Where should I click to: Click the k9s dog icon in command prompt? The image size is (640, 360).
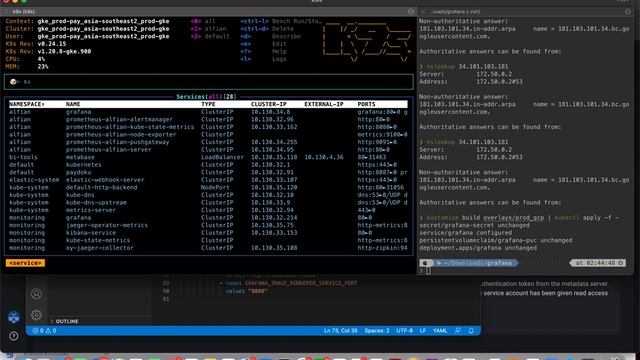[13, 82]
